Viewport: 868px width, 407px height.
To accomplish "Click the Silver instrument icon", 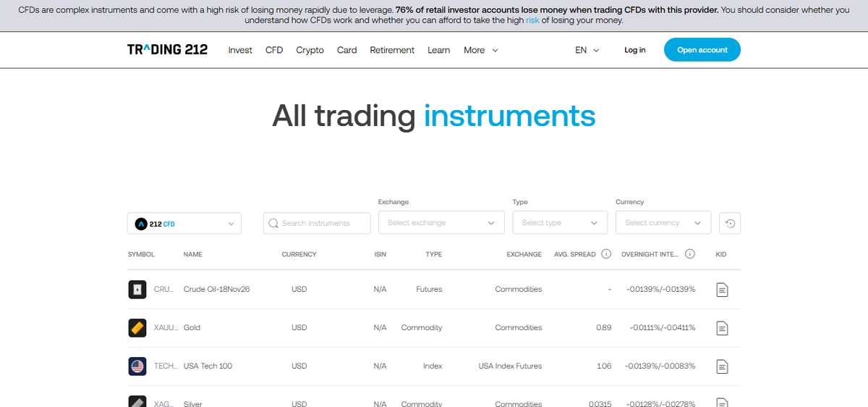I will 137,402.
